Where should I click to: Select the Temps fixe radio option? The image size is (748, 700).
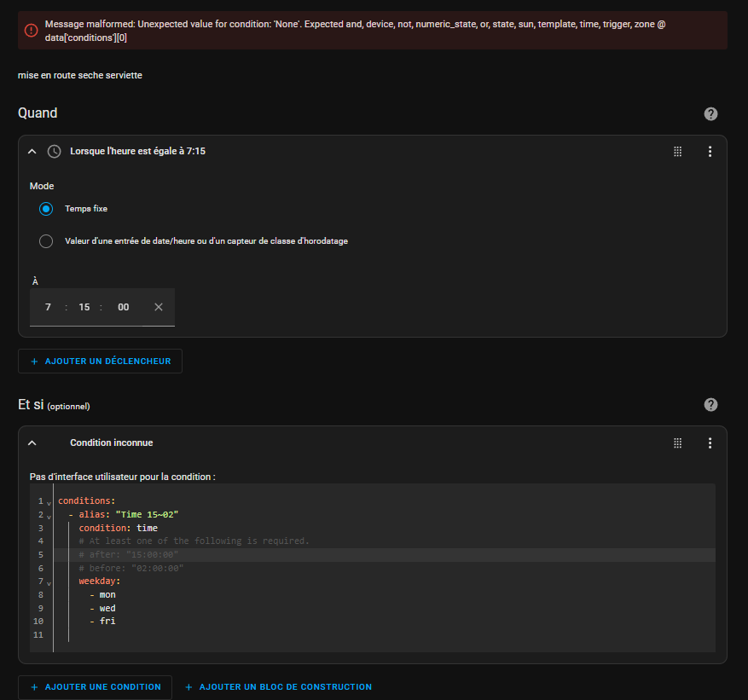point(46,209)
